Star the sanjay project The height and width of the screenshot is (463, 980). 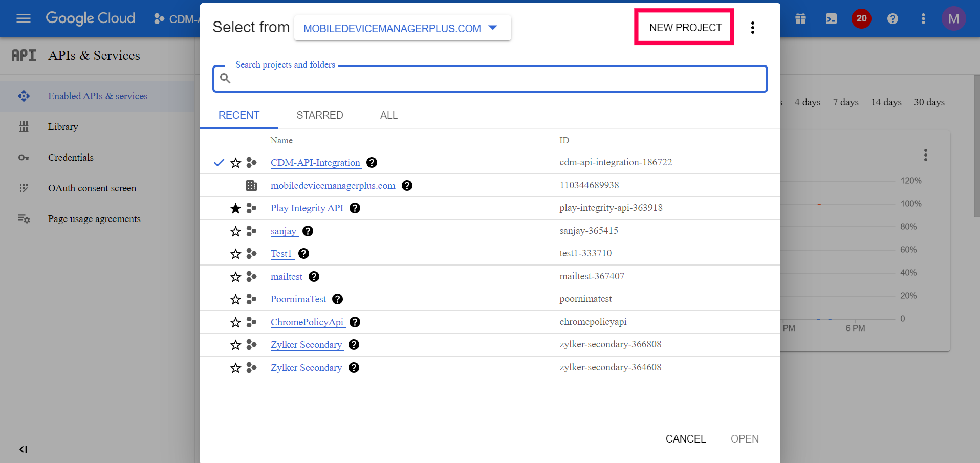coord(235,231)
